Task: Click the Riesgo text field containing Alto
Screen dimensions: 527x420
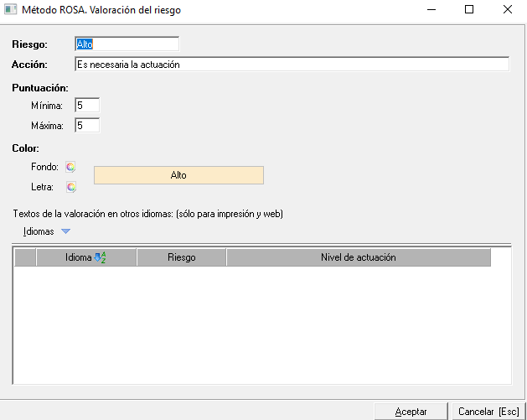Action: [x=126, y=44]
